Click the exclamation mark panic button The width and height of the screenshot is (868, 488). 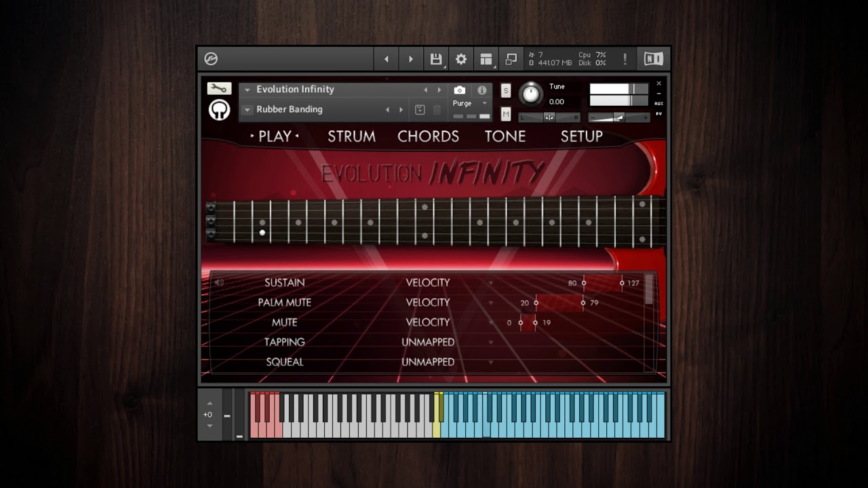(625, 59)
